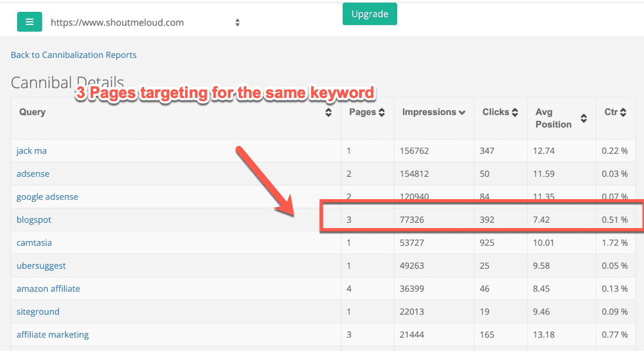Open the jack ma query link

tap(32, 151)
